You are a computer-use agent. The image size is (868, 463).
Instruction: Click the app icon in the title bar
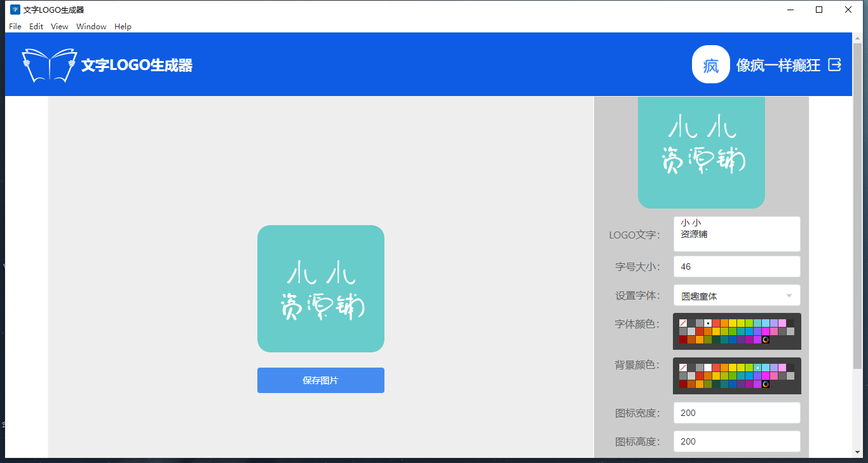point(15,10)
